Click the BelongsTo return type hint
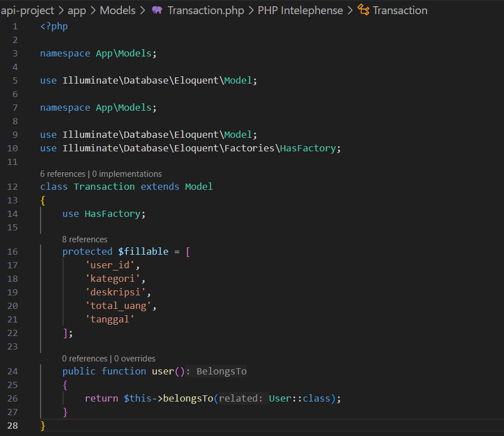Image resolution: width=504 pixels, height=436 pixels. click(x=221, y=372)
